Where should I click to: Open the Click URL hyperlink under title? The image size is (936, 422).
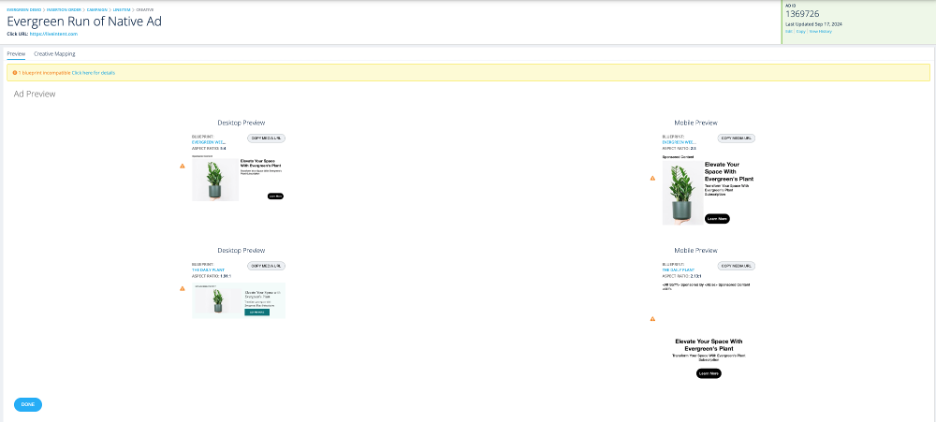pos(53,34)
